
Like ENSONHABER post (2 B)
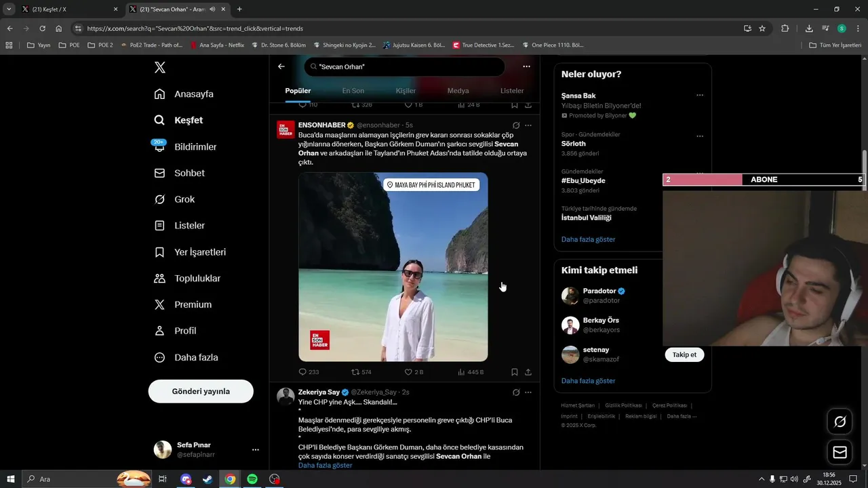(x=414, y=372)
